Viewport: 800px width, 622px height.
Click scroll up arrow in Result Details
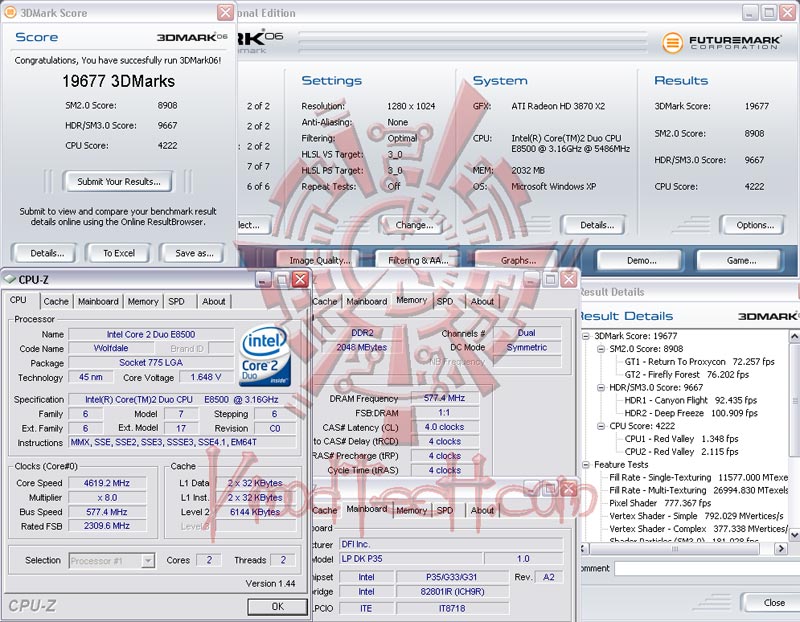(x=794, y=336)
